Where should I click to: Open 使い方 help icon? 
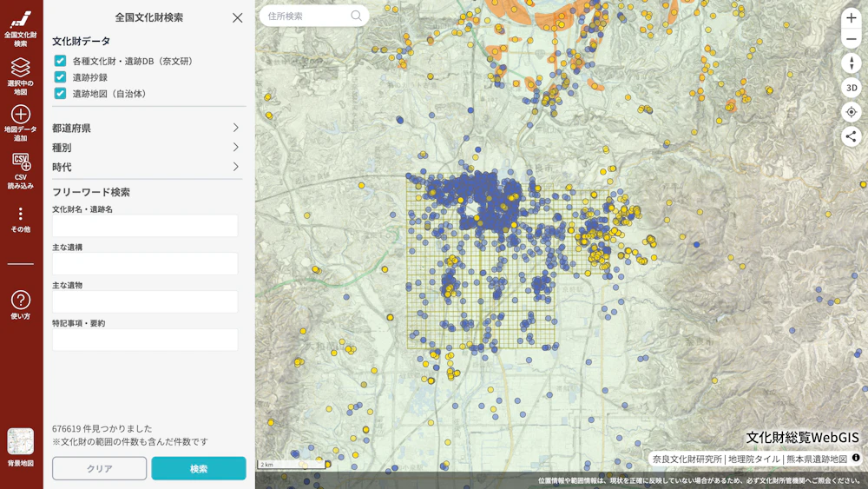[x=21, y=301]
